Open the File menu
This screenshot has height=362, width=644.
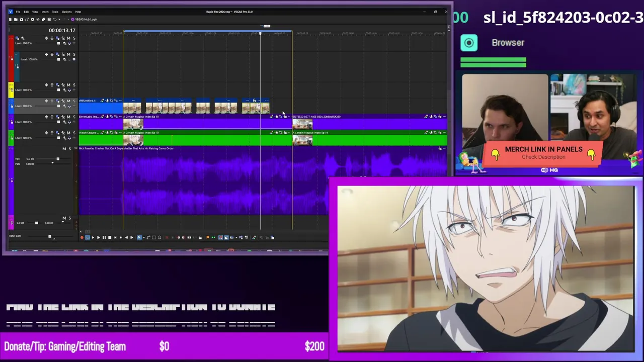tap(18, 12)
